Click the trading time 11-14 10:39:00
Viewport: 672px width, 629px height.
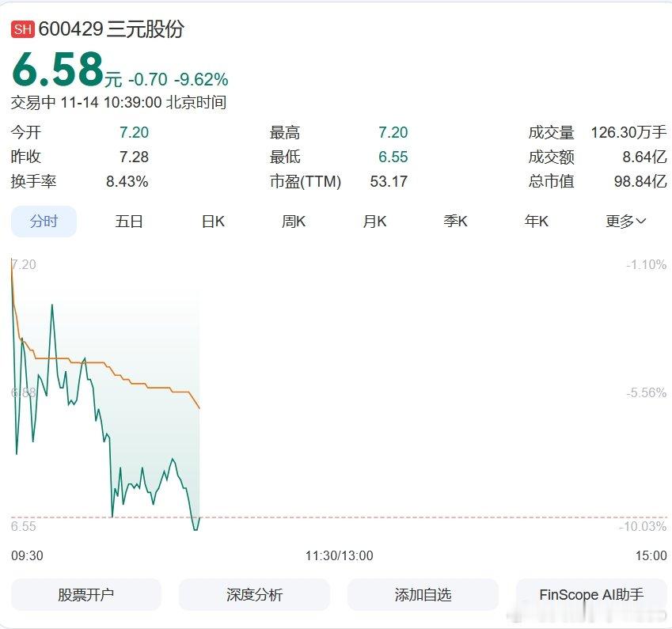111,102
